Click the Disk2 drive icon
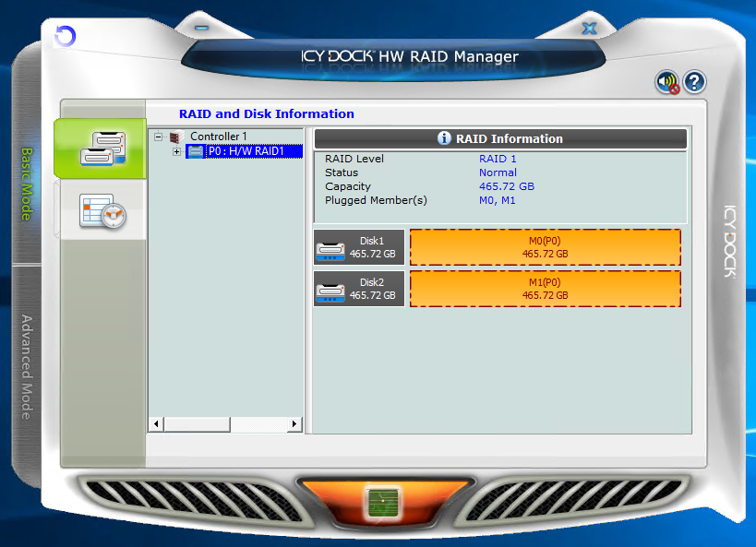Screen dimensions: 756x547 (x=330, y=292)
